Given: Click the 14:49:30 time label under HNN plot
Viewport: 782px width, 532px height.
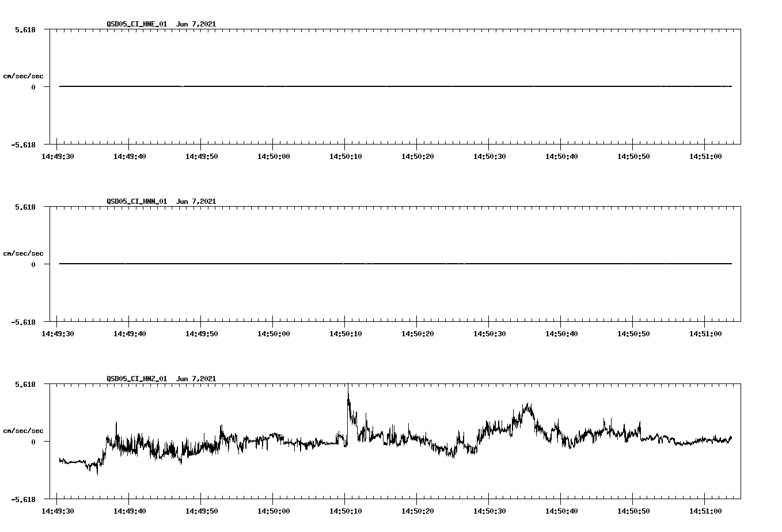Looking at the screenshot, I should [x=58, y=334].
